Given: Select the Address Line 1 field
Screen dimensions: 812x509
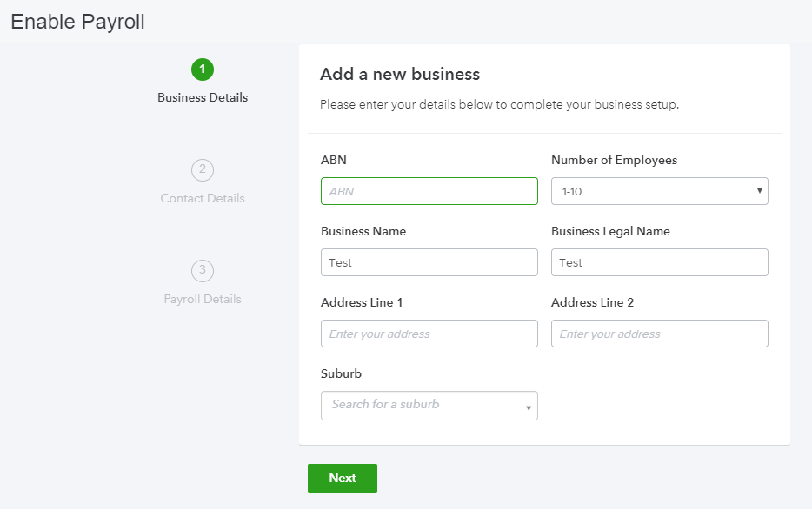Looking at the screenshot, I should [429, 334].
